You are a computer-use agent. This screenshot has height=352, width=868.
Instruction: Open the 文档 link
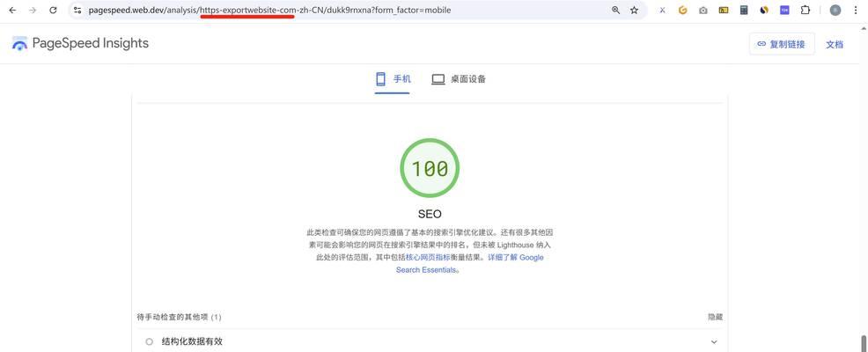tap(835, 44)
